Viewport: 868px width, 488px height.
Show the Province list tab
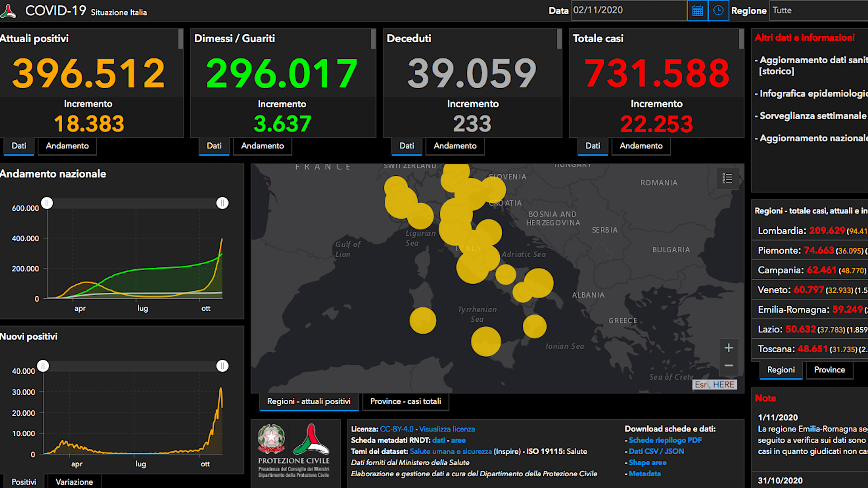click(x=830, y=370)
